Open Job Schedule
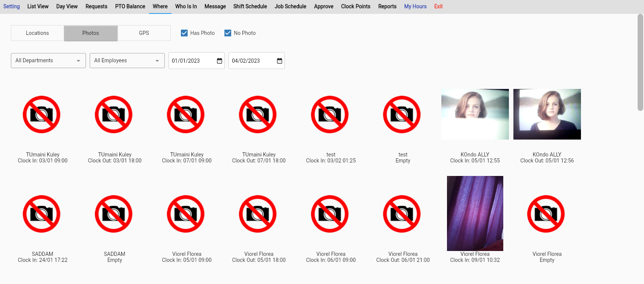The width and height of the screenshot is (644, 284). [x=290, y=6]
